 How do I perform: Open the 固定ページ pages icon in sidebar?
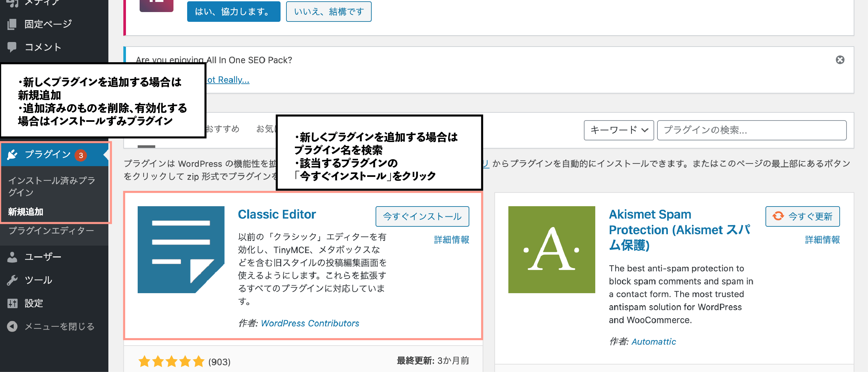12,24
